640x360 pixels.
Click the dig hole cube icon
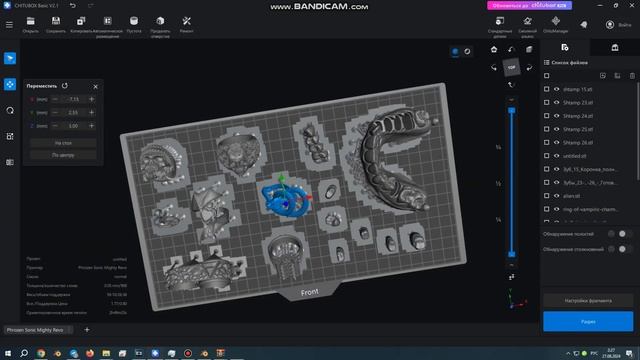[x=160, y=21]
